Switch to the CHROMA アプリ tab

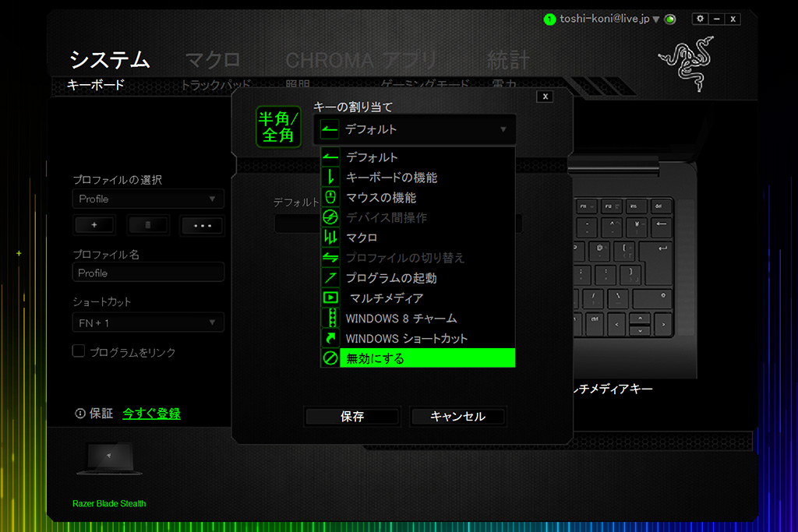click(x=362, y=60)
